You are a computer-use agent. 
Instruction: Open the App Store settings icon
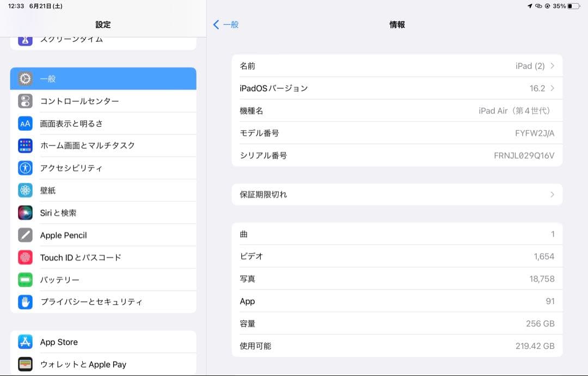click(24, 342)
